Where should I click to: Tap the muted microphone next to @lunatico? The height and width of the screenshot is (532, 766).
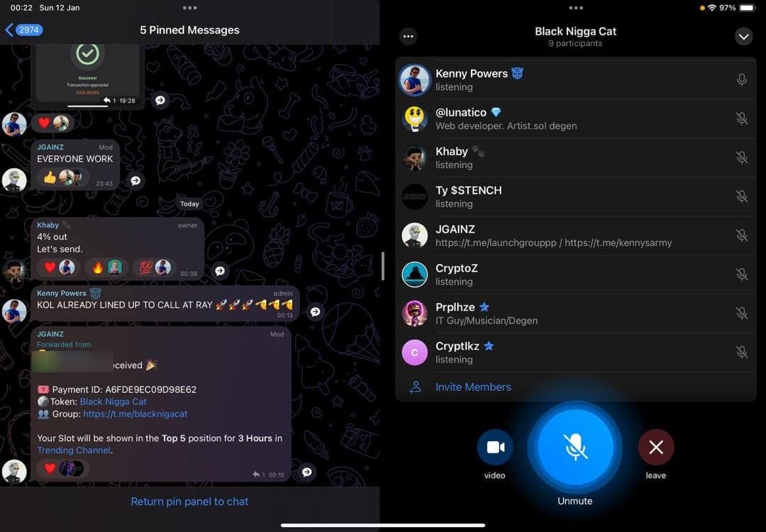click(741, 119)
